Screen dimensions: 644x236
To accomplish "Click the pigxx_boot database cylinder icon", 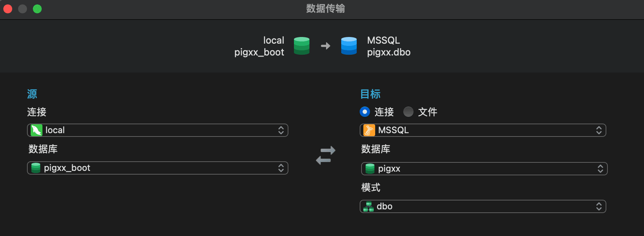I will coord(36,168).
